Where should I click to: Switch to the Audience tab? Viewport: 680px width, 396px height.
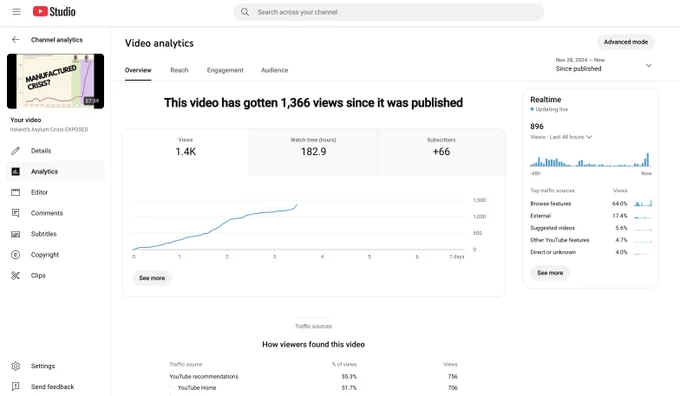[274, 70]
